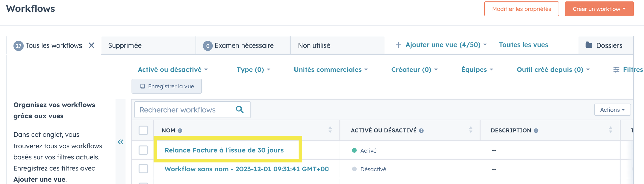Open the Actions dropdown
The height and width of the screenshot is (184, 644).
click(612, 110)
